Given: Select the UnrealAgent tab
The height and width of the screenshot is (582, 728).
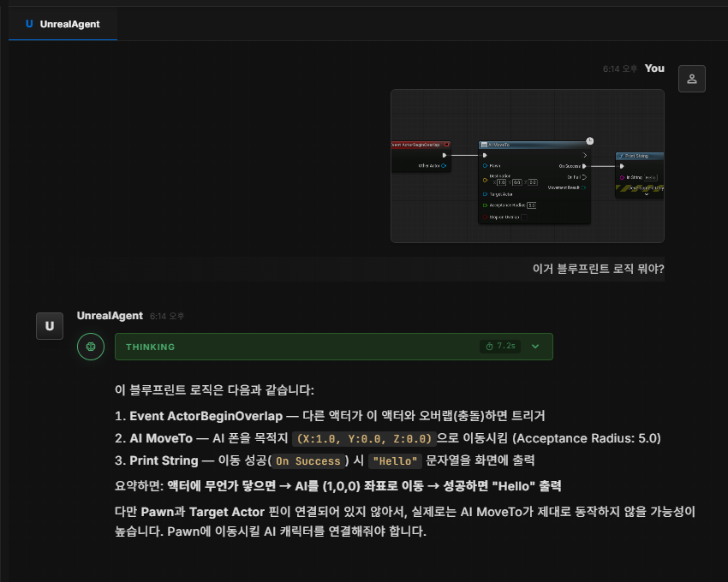Looking at the screenshot, I should [x=63, y=25].
